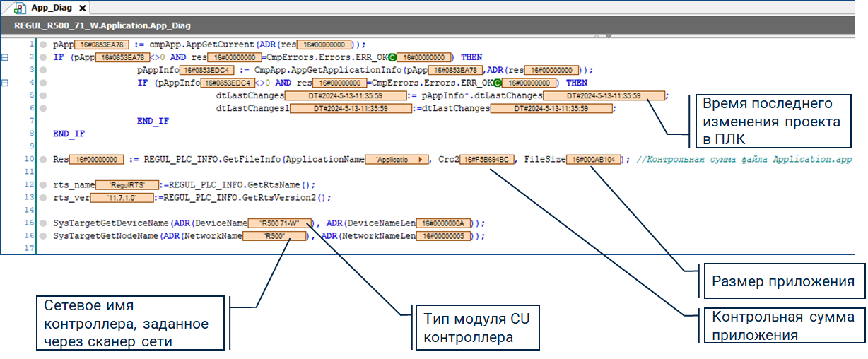Click the POU icon on App_Diag tab

pos(18,8)
